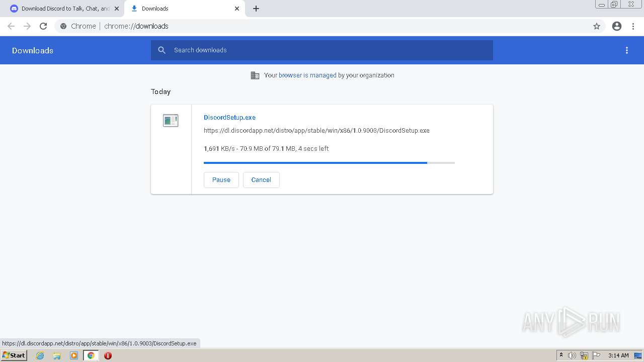The height and width of the screenshot is (362, 644).
Task: Click the 3:14 AM system clock
Action: coord(618,355)
